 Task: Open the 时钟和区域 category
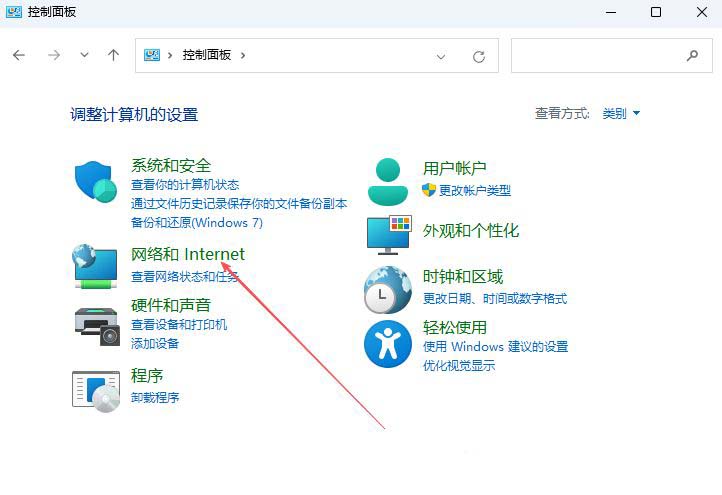tap(463, 277)
